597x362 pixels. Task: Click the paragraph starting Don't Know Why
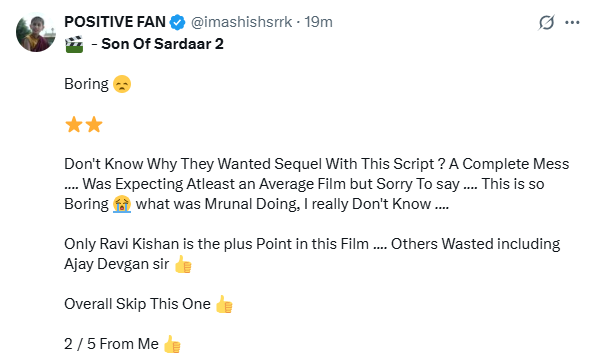click(317, 184)
